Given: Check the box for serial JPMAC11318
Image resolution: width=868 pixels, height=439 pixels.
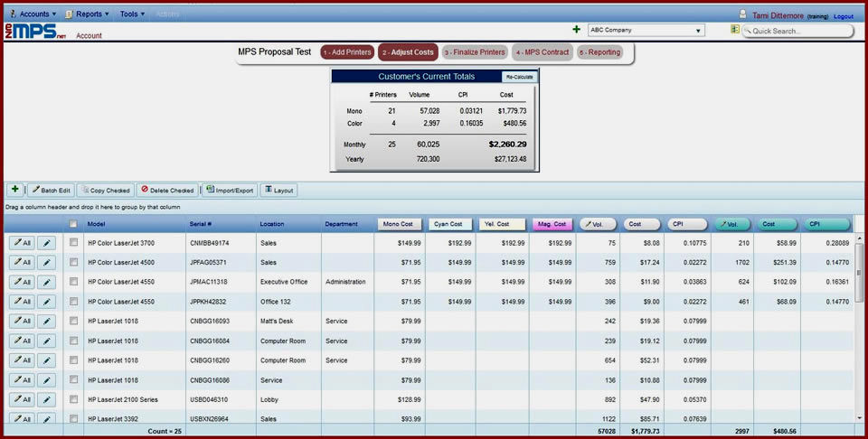Looking at the screenshot, I should [73, 282].
